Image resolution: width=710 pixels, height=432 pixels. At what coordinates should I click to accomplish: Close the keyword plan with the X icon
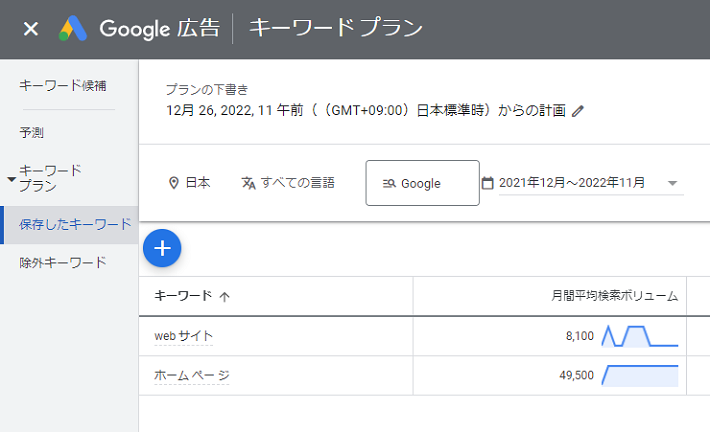pos(31,29)
